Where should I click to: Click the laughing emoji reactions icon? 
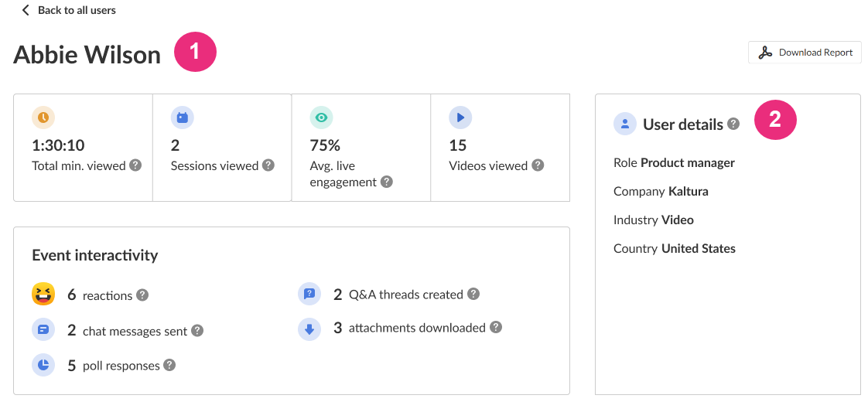click(x=43, y=295)
